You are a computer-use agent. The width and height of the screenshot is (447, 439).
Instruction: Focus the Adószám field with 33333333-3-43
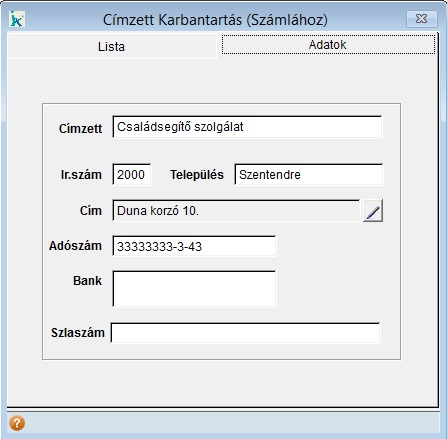pyautogui.click(x=194, y=246)
